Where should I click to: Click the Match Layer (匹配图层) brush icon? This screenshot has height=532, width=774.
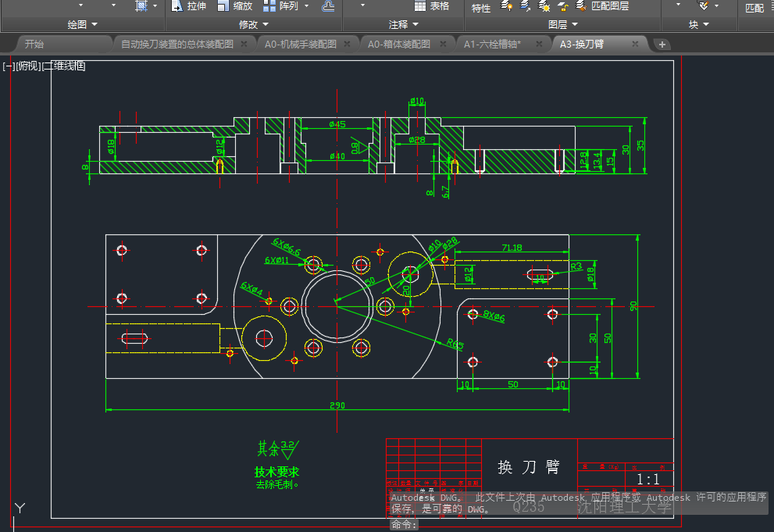[x=581, y=6]
